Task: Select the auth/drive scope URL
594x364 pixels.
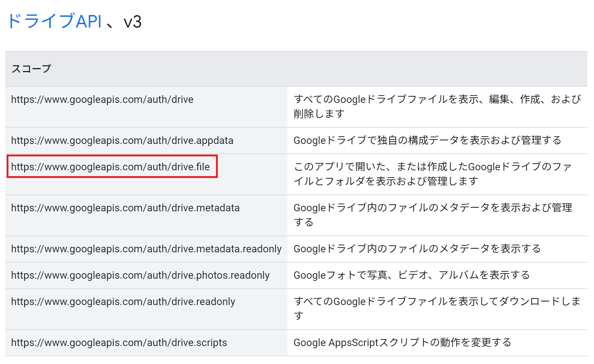Action: (102, 100)
